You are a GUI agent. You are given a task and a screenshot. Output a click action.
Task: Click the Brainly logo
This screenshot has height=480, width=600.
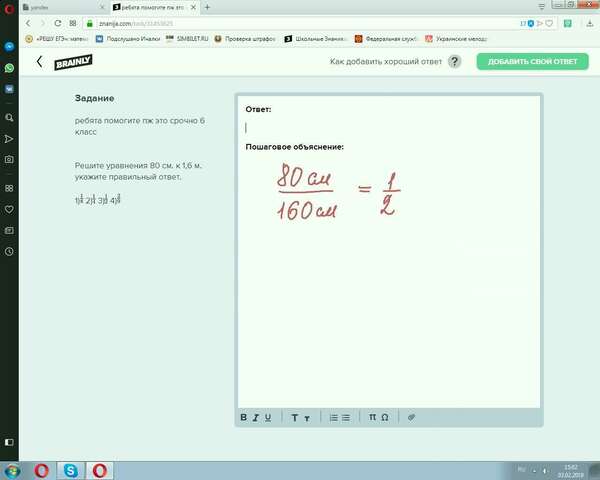[x=73, y=62]
